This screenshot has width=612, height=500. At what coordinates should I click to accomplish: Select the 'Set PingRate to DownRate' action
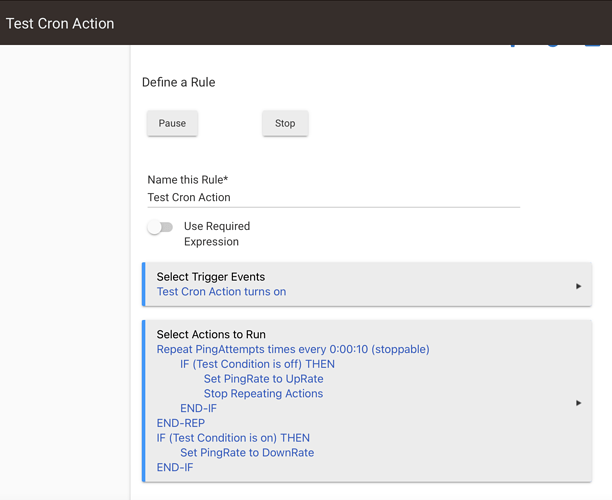click(x=247, y=453)
